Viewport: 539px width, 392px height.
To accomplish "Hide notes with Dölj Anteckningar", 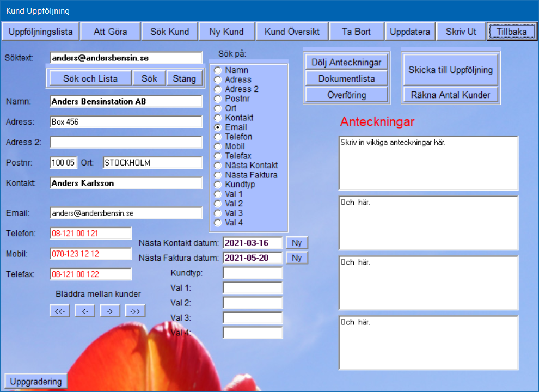I will point(346,62).
